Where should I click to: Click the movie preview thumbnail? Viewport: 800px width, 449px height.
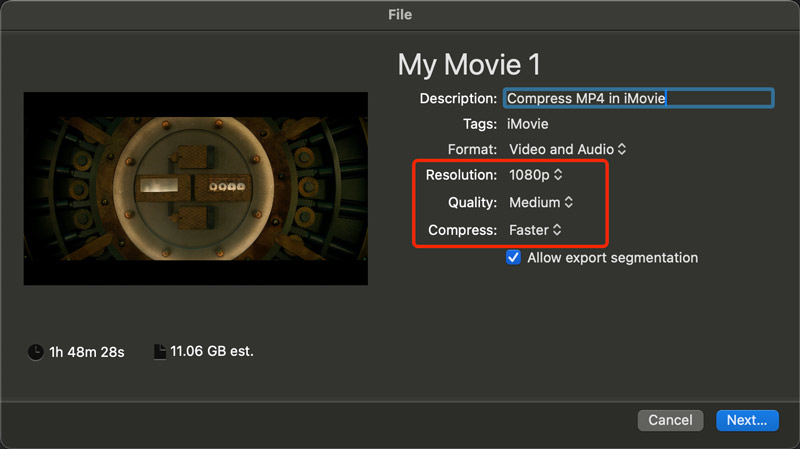pyautogui.click(x=196, y=189)
